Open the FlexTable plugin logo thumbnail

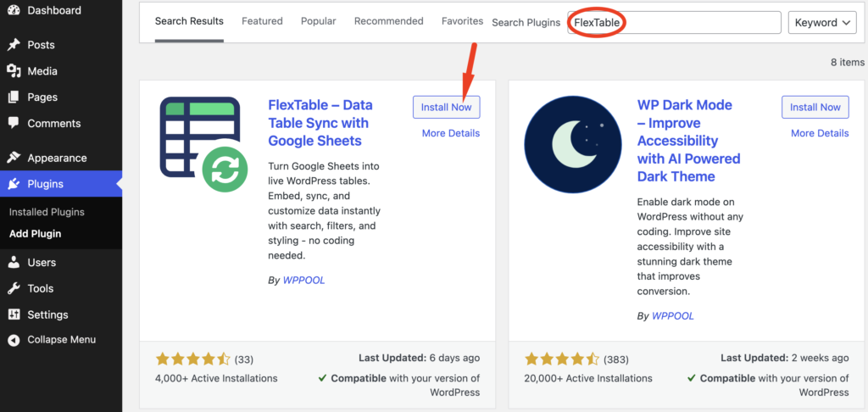[x=203, y=144]
